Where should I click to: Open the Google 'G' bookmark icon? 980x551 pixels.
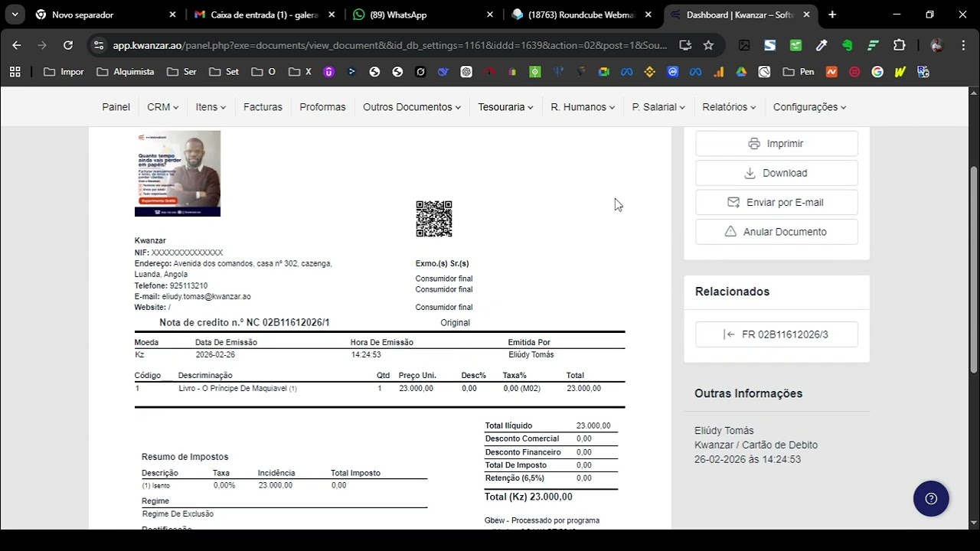(877, 72)
